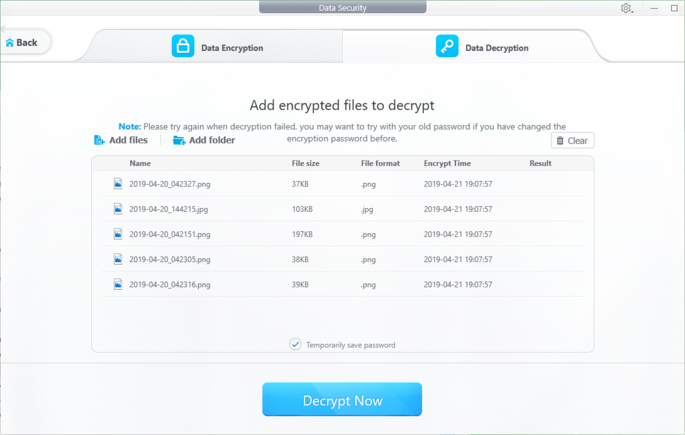
Task: Click the File format column header
Action: (x=380, y=163)
